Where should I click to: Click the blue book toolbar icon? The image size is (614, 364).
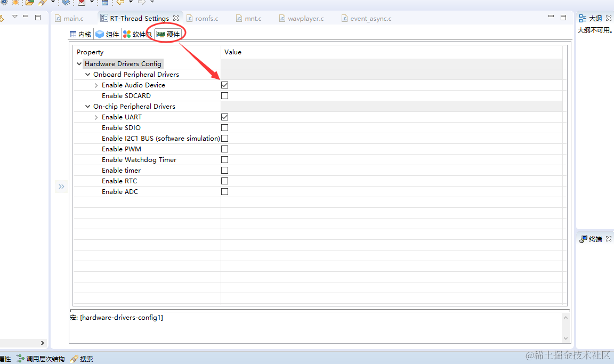click(66, 2)
